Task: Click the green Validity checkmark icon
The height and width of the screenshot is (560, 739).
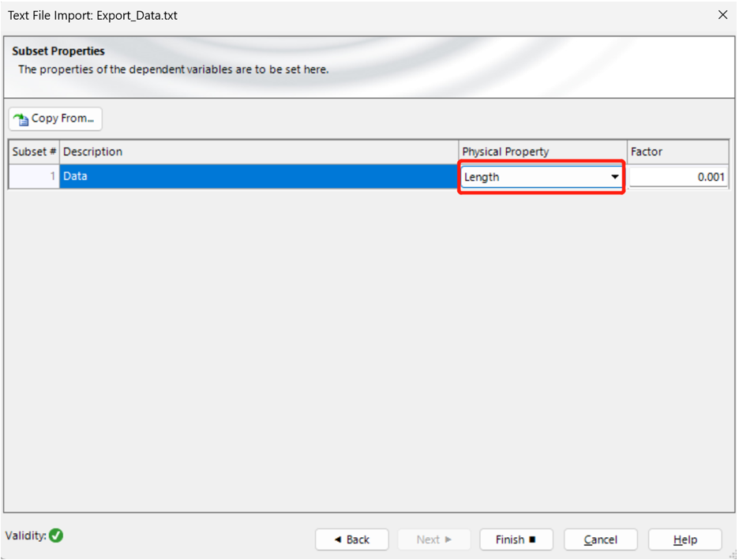Action: tap(56, 536)
